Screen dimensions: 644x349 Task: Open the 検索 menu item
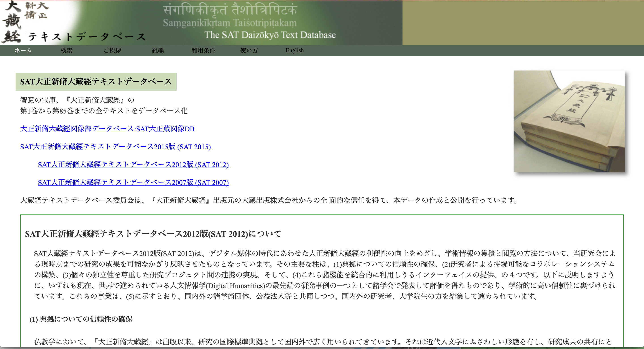[x=66, y=50]
